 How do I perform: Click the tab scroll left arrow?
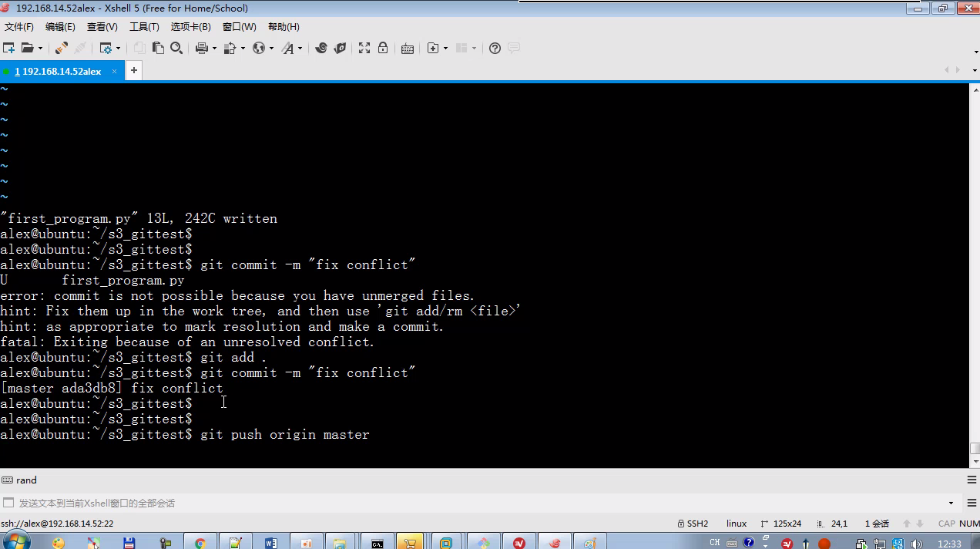pos(947,70)
